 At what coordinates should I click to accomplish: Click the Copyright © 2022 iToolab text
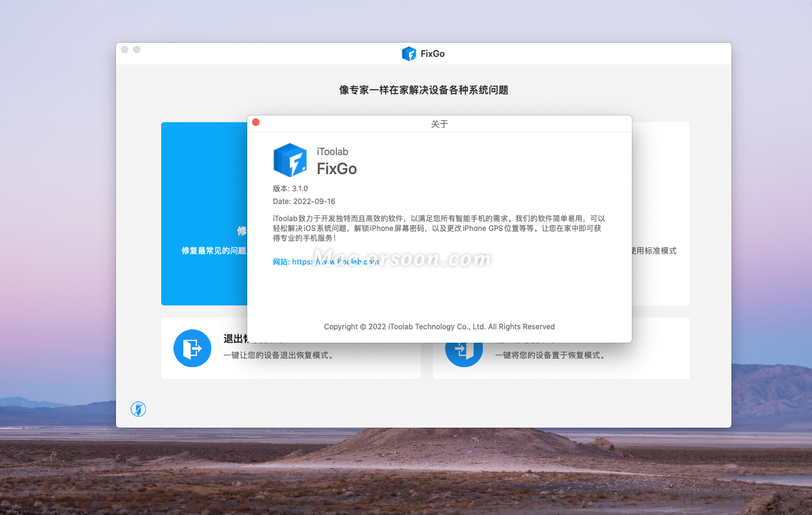click(x=440, y=327)
